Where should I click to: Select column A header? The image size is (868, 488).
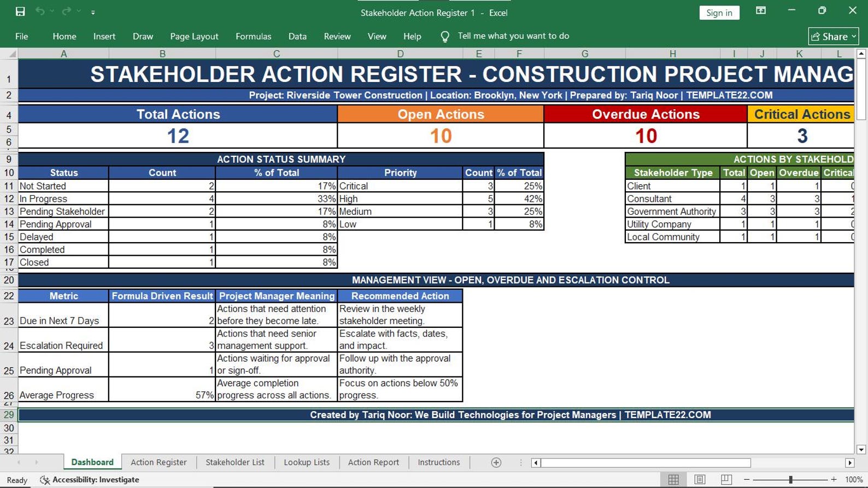click(x=63, y=54)
